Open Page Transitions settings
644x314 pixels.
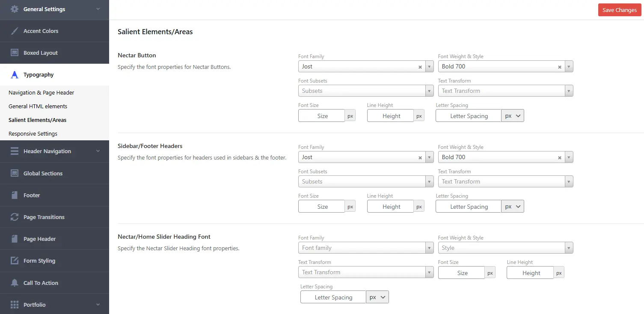(54, 217)
